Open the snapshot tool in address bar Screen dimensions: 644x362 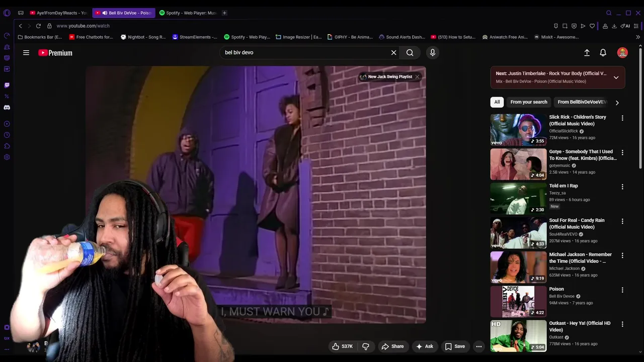pos(565,26)
